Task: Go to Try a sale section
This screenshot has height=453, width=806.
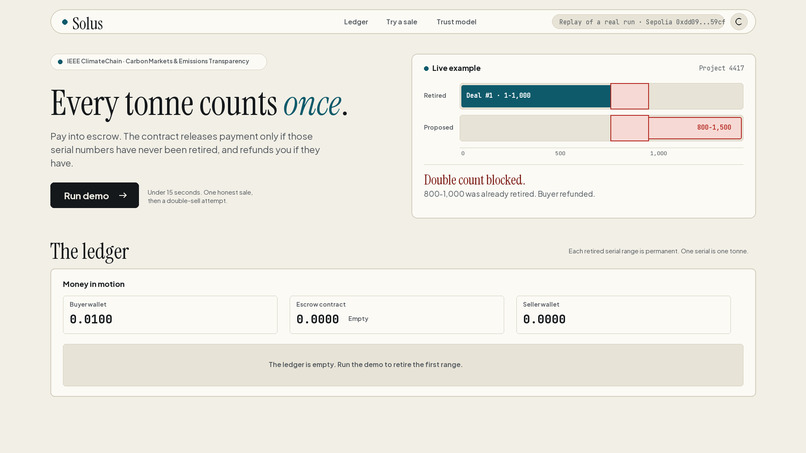Action: coord(401,22)
